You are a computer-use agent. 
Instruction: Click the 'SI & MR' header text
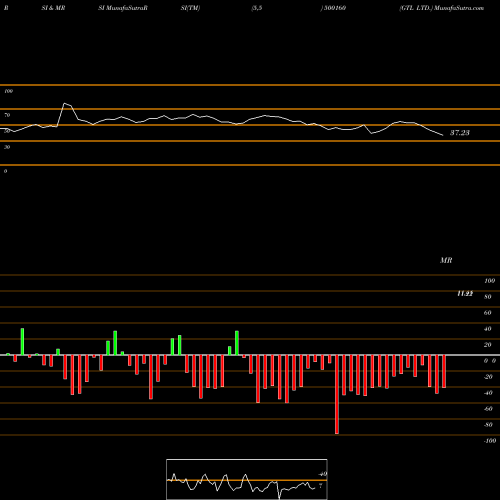pos(53,8)
